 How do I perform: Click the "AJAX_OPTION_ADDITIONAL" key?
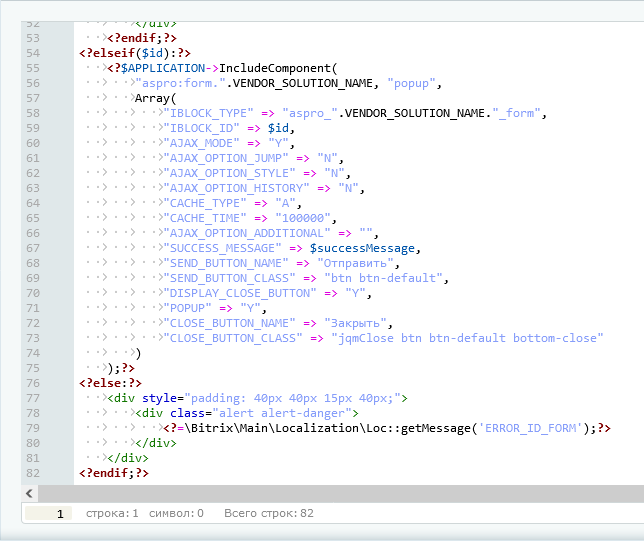click(247, 233)
